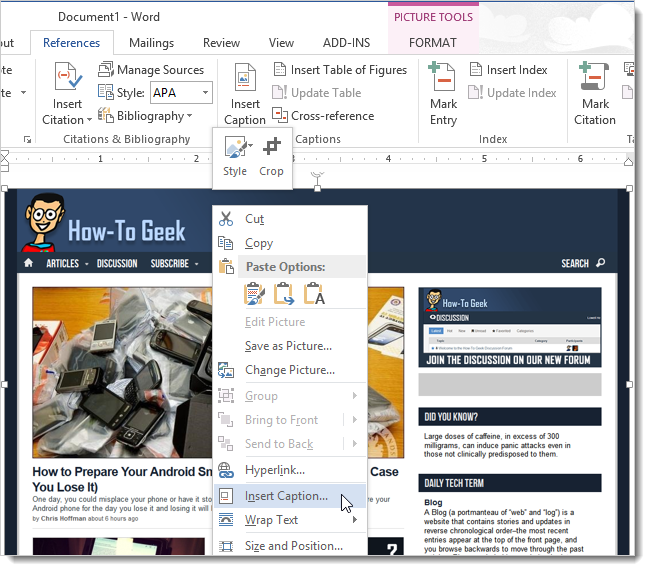Expand the Bring to Front submenu arrow

[355, 420]
